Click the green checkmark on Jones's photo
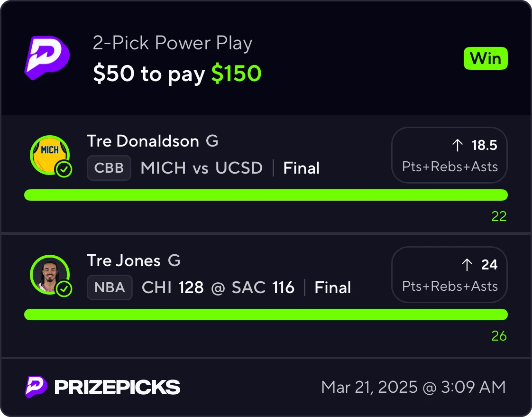 [64, 289]
